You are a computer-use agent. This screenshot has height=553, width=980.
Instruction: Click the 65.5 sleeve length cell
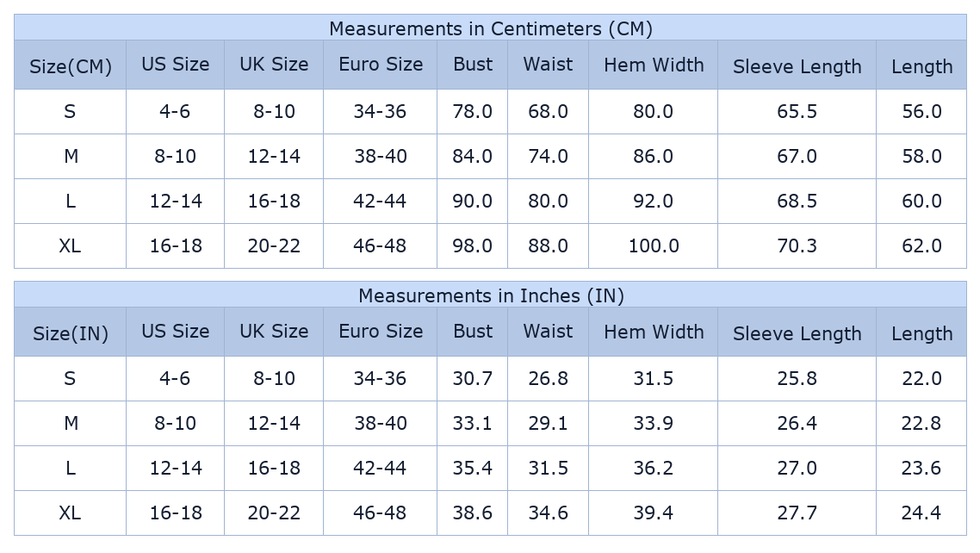pyautogui.click(x=797, y=111)
